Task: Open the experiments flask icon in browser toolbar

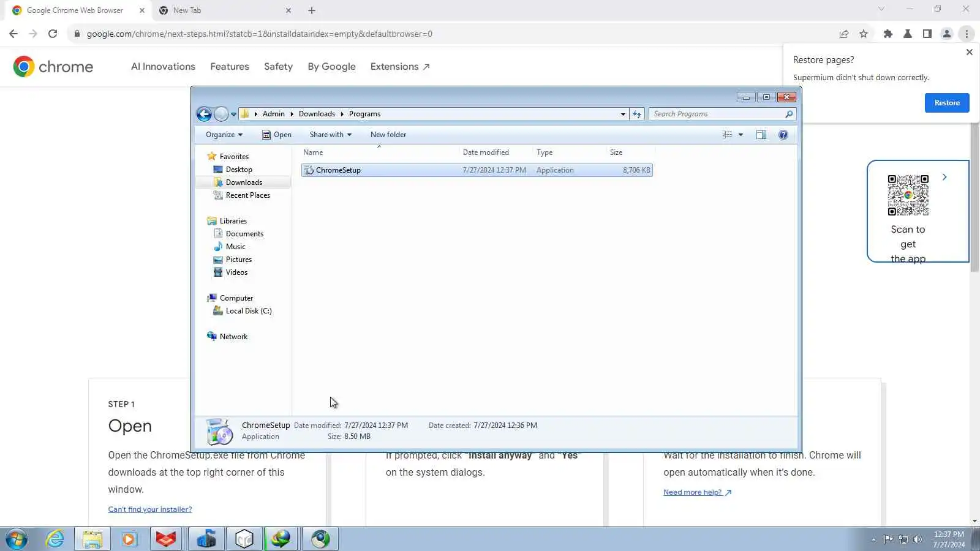Action: coord(908,34)
